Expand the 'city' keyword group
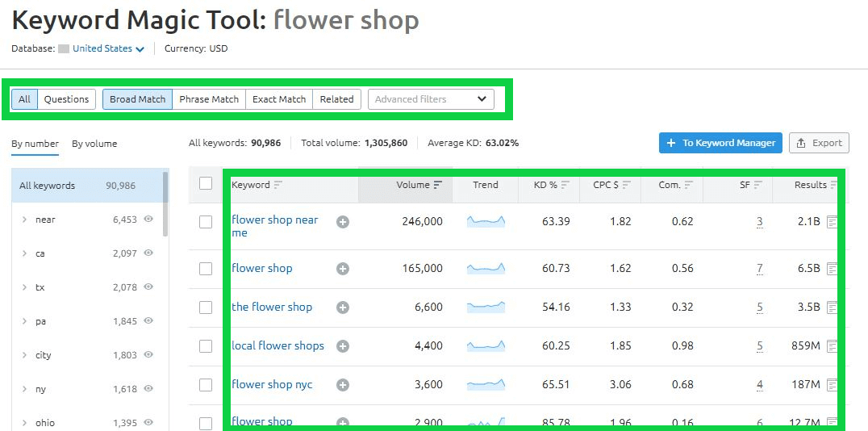Image resolution: width=868 pixels, height=431 pixels. coord(24,355)
